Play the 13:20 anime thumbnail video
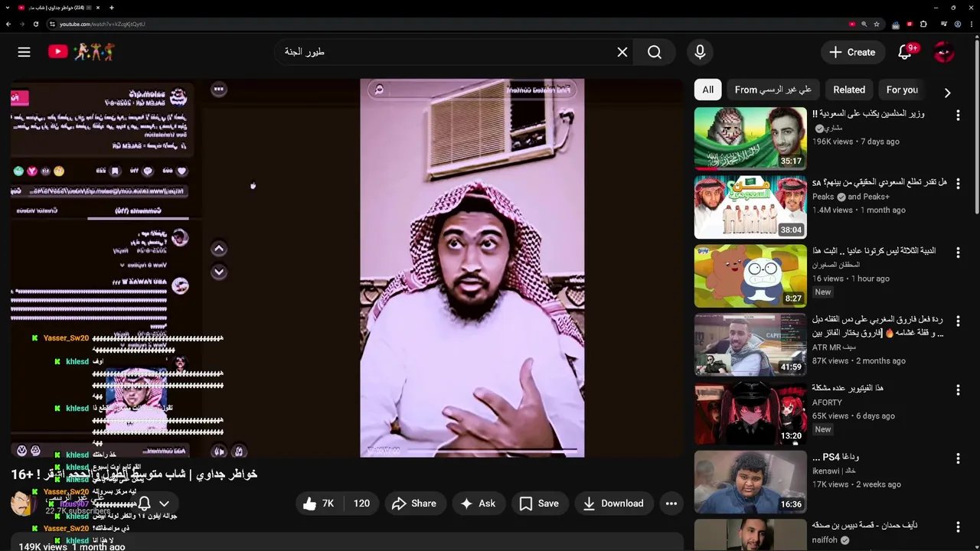 click(750, 413)
